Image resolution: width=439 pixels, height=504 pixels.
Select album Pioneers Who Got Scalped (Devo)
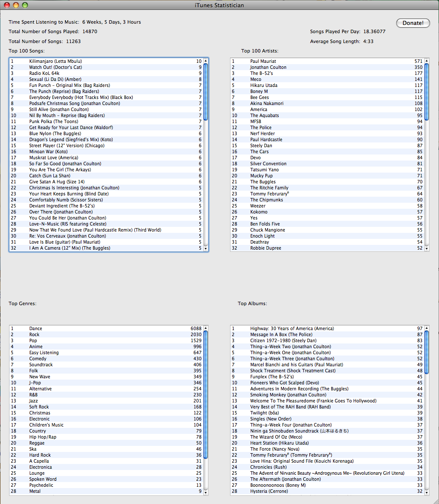327,383
